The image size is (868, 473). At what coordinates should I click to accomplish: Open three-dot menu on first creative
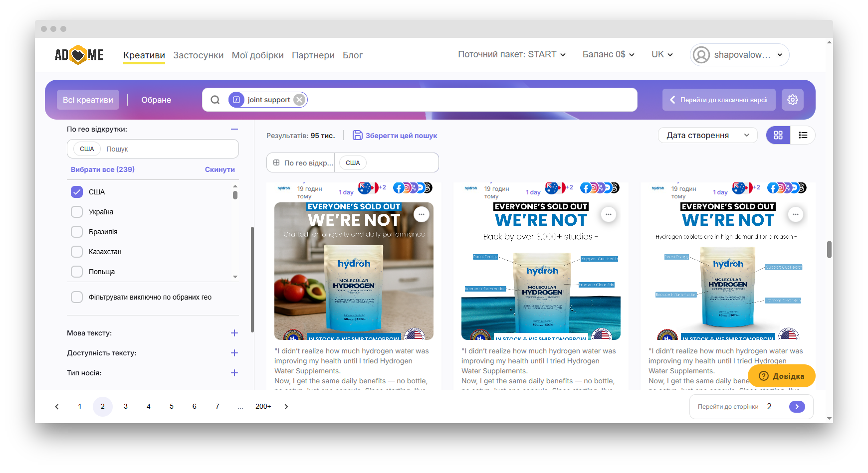click(422, 214)
